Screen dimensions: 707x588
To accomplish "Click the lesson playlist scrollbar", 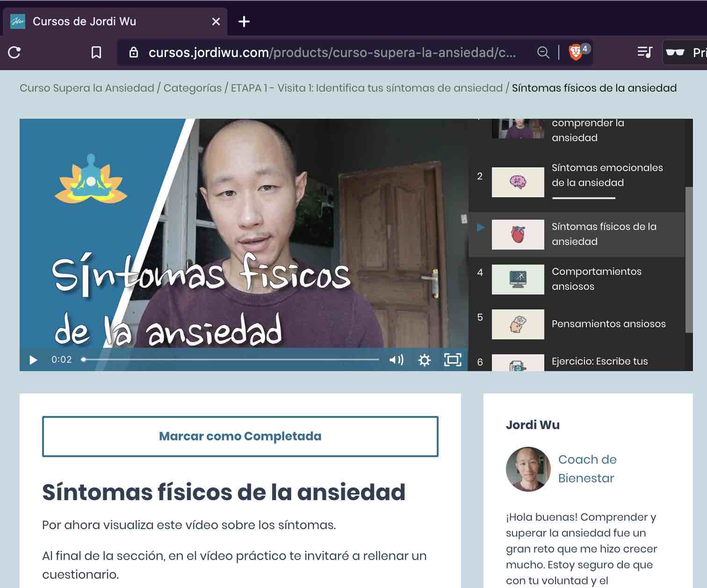I will (x=689, y=259).
